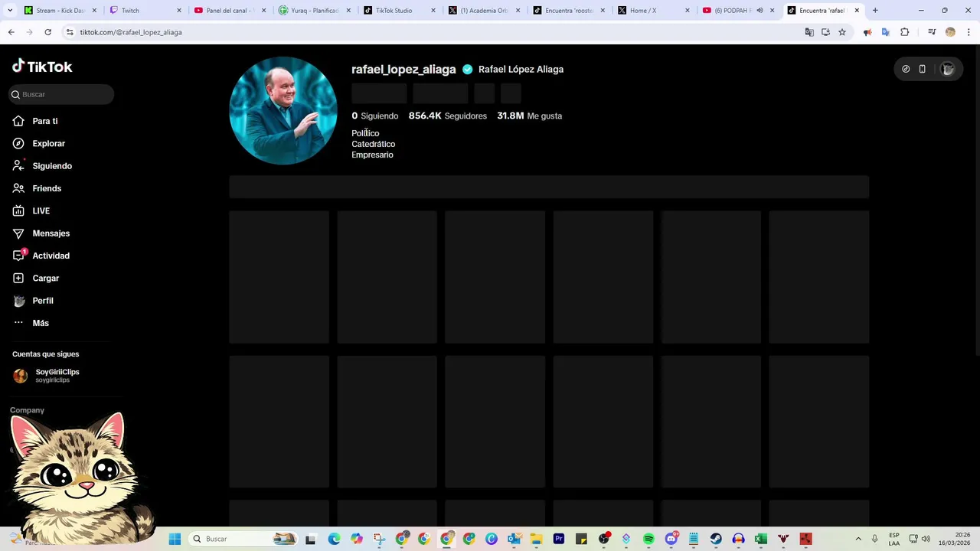The width and height of the screenshot is (980, 551).
Task: Click the 31.8M Me gusta count
Action: coord(529,116)
